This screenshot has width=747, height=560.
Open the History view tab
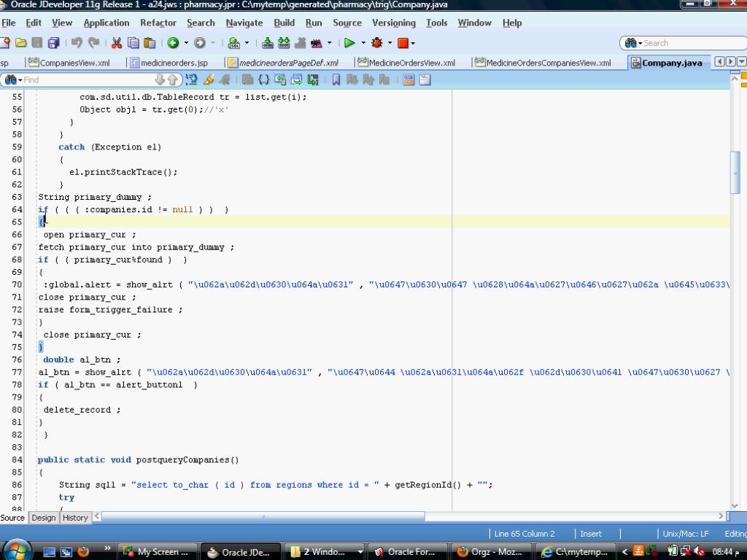point(75,518)
